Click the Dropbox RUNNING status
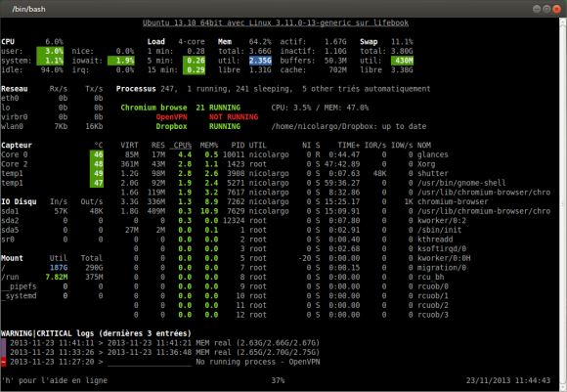The width and height of the screenshot is (567, 392). [x=225, y=126]
